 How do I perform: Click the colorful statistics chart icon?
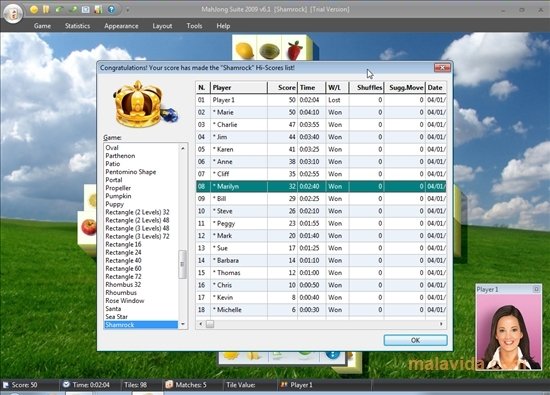(x=99, y=9)
